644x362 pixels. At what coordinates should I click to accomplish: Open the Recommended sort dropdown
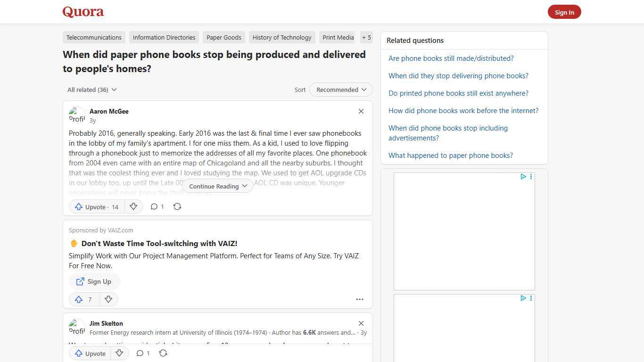pyautogui.click(x=341, y=90)
